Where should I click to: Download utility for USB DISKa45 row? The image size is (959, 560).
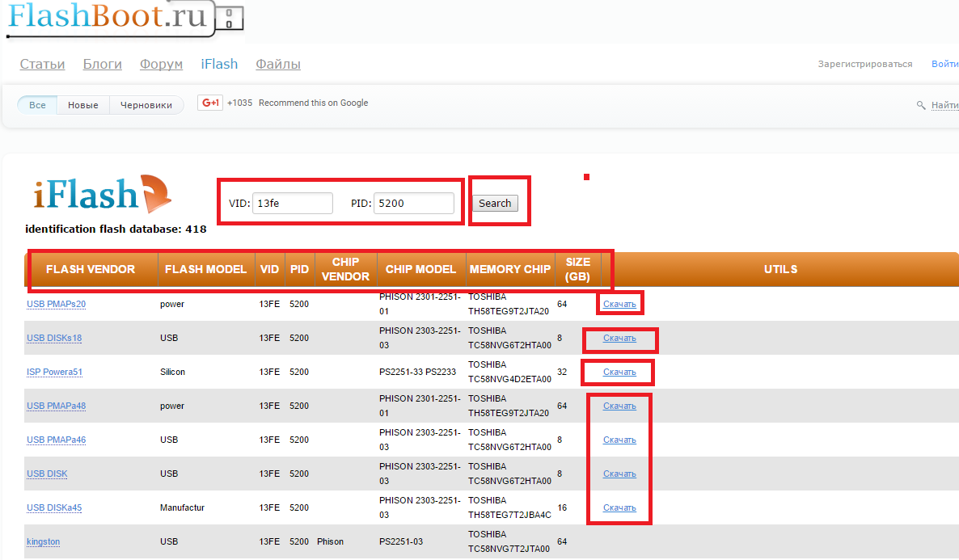coord(619,508)
